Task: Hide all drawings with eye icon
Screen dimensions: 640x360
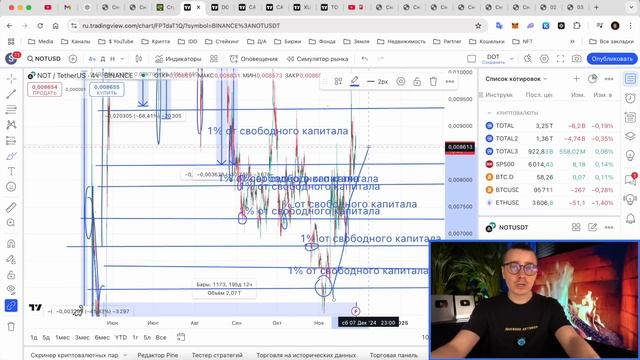Action: pos(11,290)
